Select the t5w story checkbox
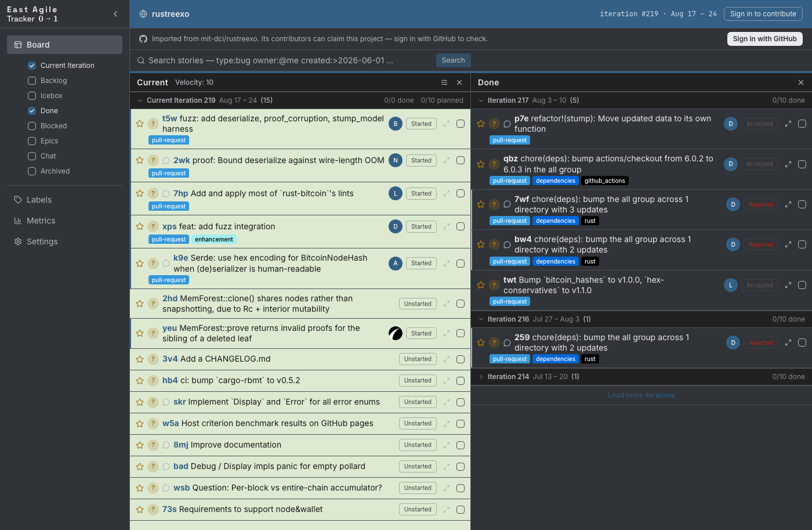 coord(461,124)
